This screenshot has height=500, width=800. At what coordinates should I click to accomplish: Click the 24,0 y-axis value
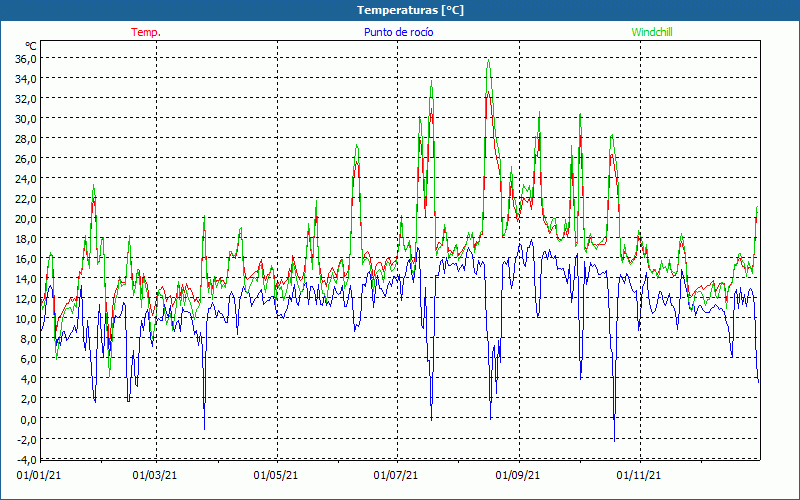tap(26, 179)
